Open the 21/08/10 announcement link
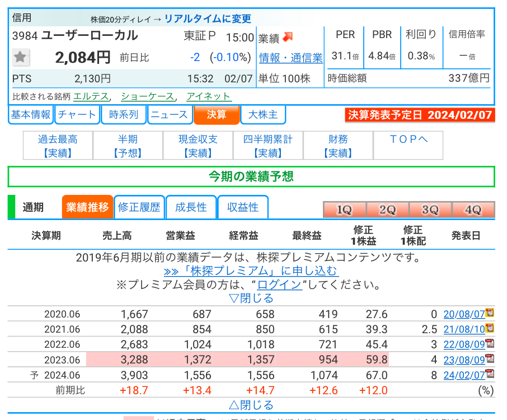Viewport: 507px width, 420px height. click(464, 329)
